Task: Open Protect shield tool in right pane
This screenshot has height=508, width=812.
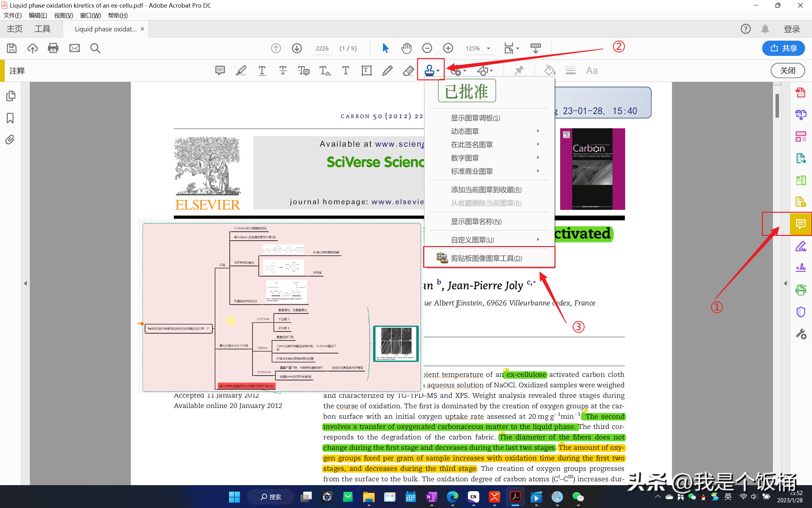Action: [801, 312]
